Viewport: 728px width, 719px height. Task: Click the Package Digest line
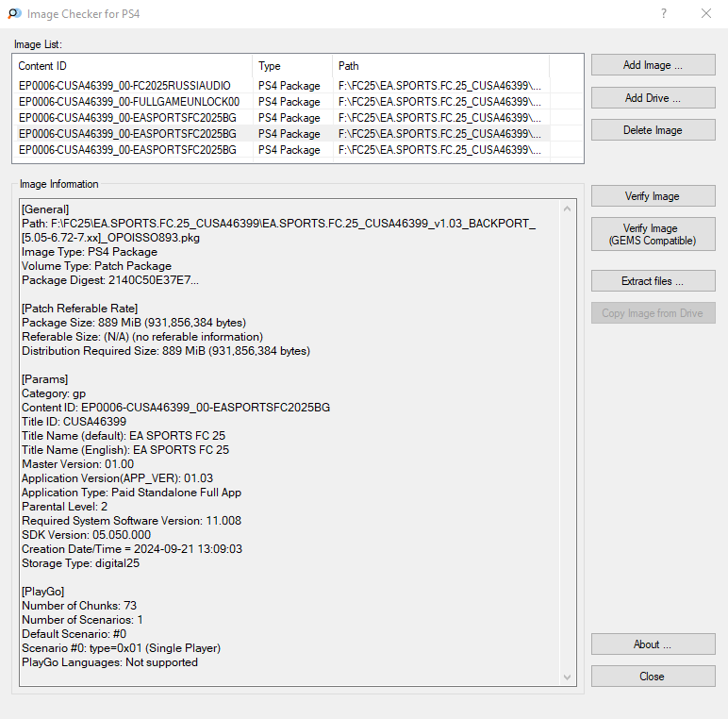[110, 280]
